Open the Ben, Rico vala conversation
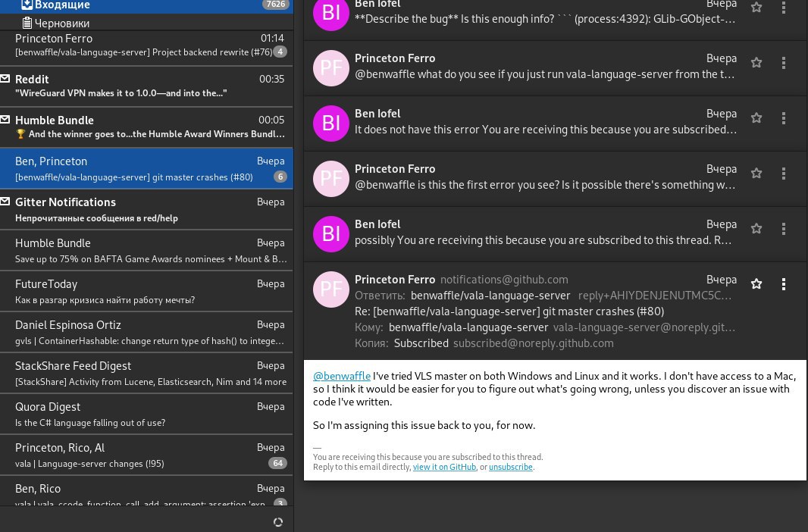Screen dimensions: 808x532 pos(146,491)
